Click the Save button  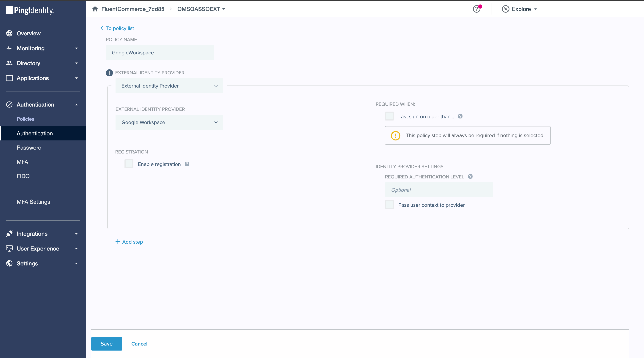pos(107,343)
